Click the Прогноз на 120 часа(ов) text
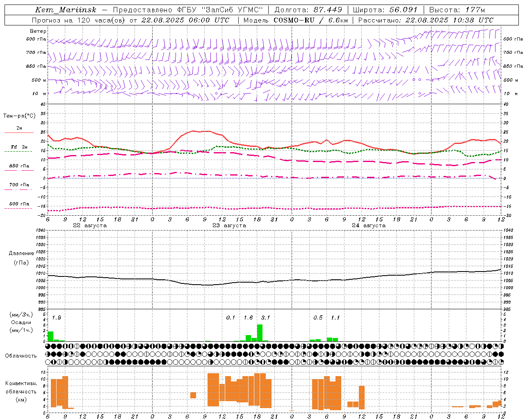Viewport: 525px width, 420px height. point(79,20)
